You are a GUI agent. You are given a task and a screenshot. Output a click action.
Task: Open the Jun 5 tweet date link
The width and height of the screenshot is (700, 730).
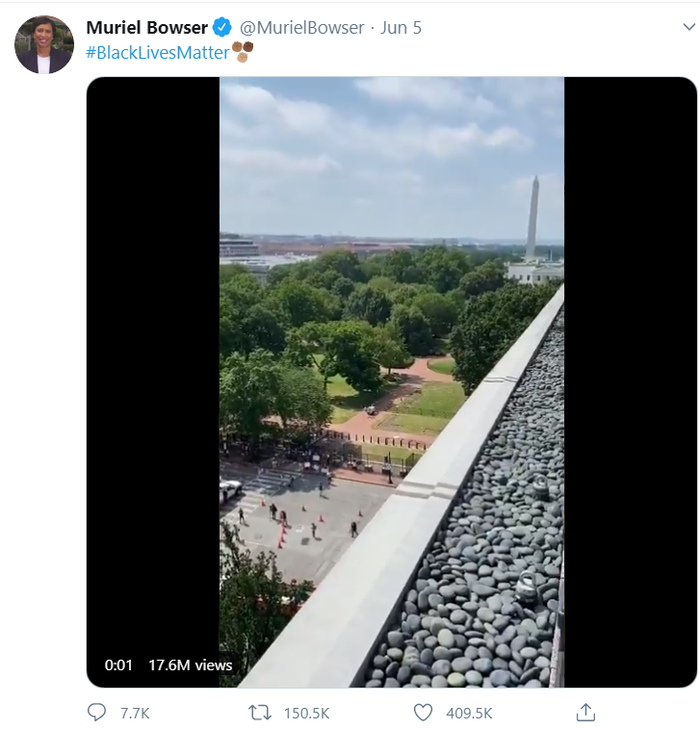402,27
